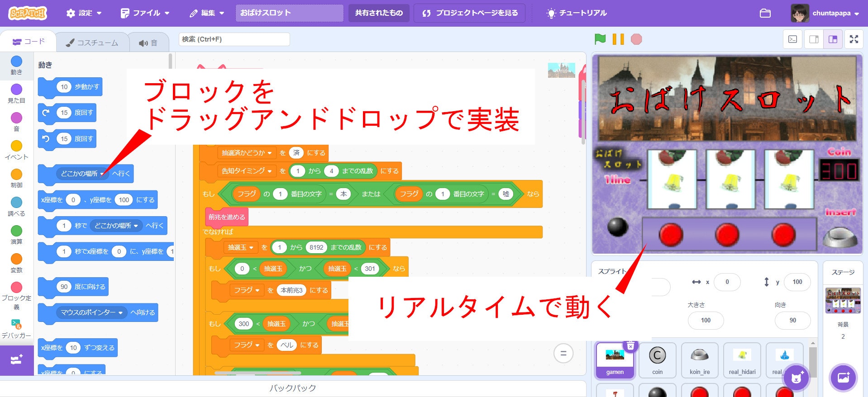The height and width of the screenshot is (397, 868).
Task: Open the My Stuff folder icon
Action: click(765, 13)
